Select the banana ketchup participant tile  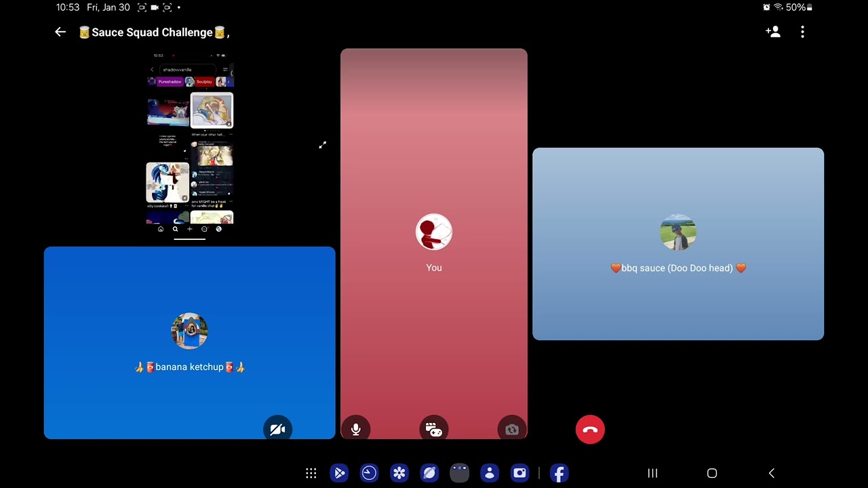pyautogui.click(x=190, y=343)
